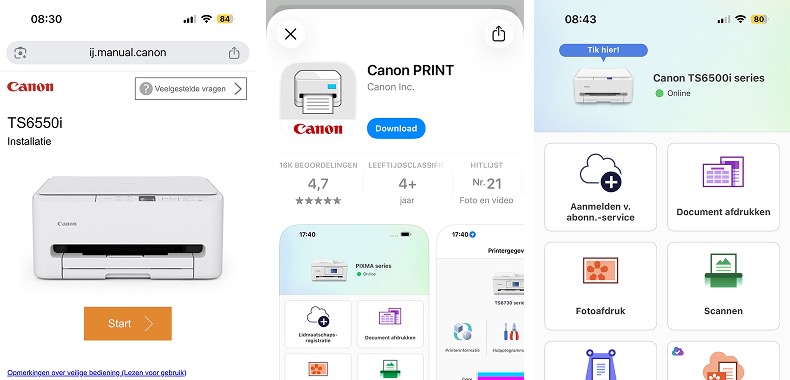
Task: Tap the partially visible document-with-frame tile
Action: pos(601,361)
